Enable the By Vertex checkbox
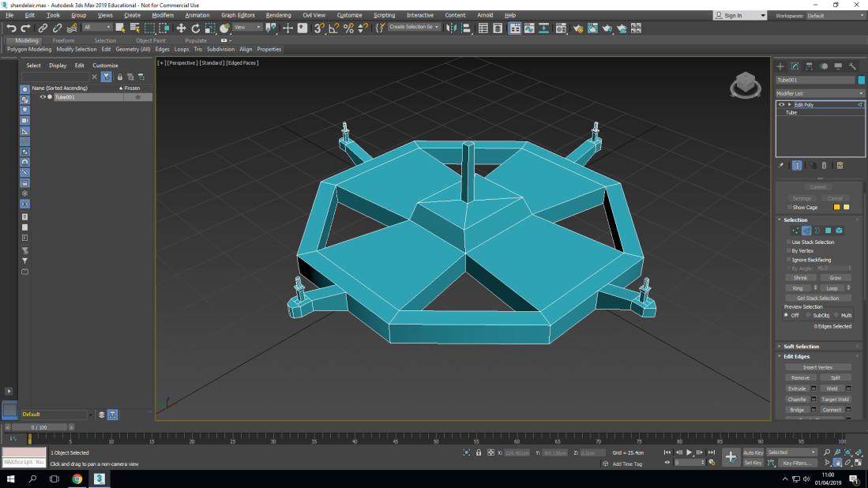Screen dimensions: 868x488 tap(788, 250)
